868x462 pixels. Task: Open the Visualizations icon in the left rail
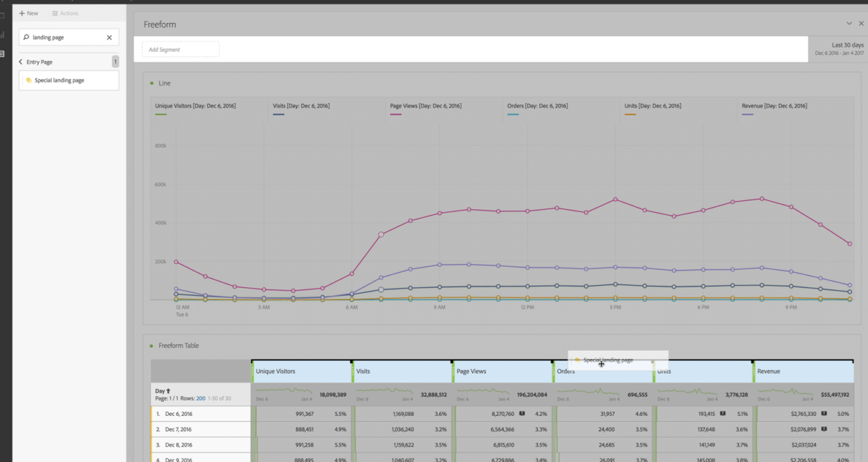click(2, 34)
